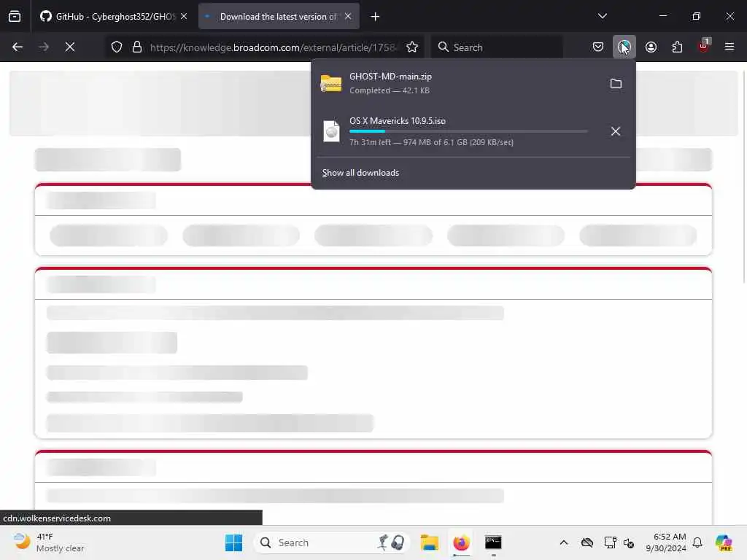The width and height of the screenshot is (747, 560).
Task: Click the iso file icon for Mavericks
Action: (x=332, y=131)
